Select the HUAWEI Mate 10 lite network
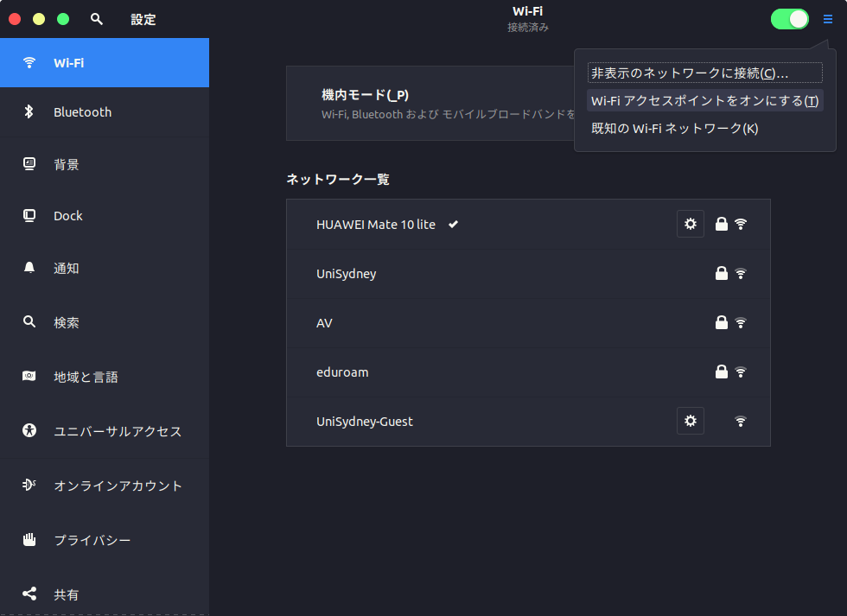This screenshot has width=847, height=616. click(x=528, y=224)
